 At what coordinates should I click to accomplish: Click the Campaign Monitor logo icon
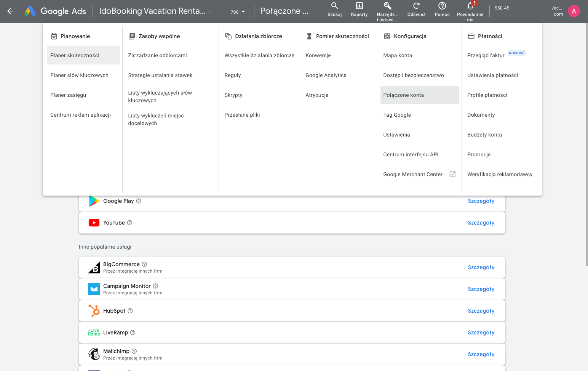pos(94,289)
